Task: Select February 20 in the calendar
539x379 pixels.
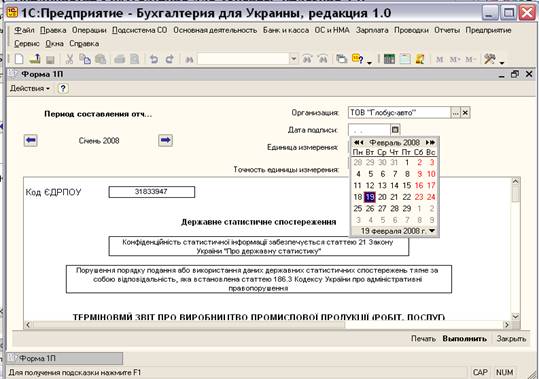Action: coord(382,197)
